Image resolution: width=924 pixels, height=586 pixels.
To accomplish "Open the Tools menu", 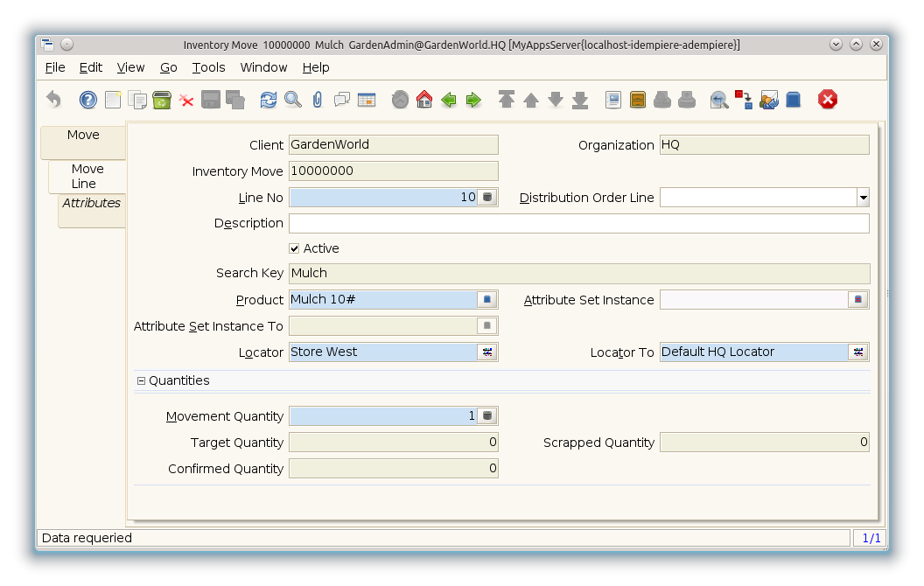I will tap(208, 67).
